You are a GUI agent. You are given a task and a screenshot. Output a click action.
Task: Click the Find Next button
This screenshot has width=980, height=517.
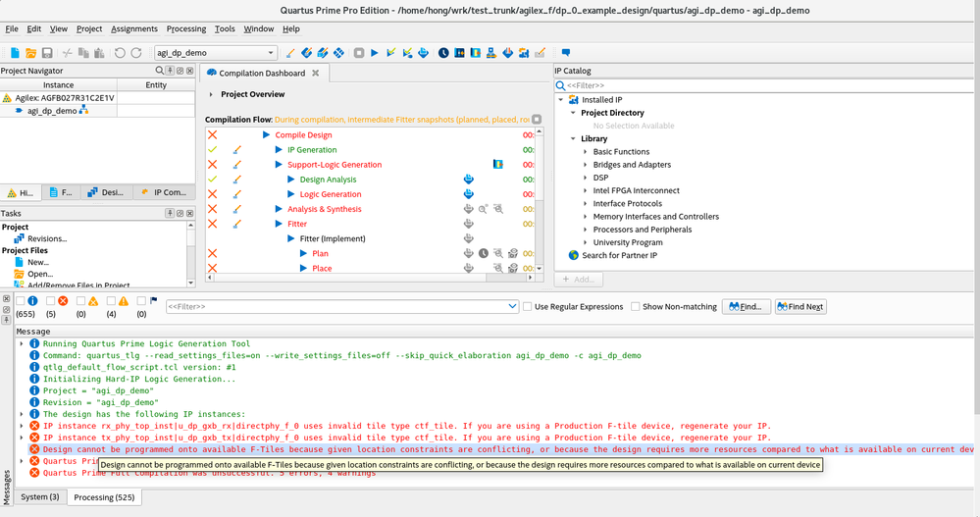point(801,307)
